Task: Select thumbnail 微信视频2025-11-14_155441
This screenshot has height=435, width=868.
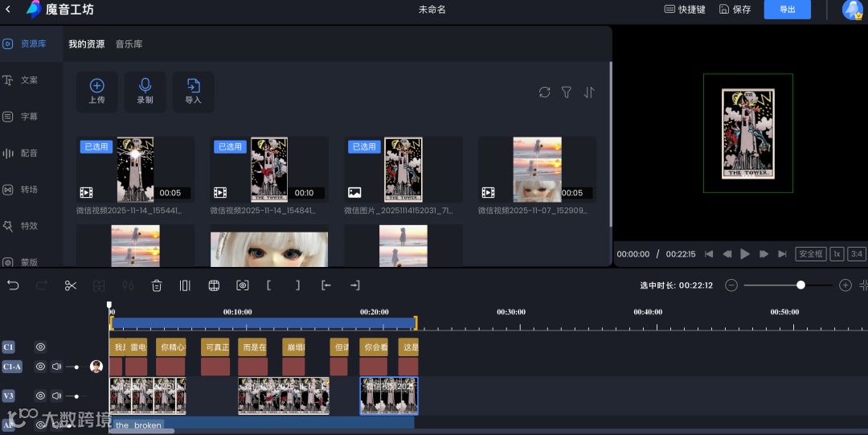Action: point(135,170)
